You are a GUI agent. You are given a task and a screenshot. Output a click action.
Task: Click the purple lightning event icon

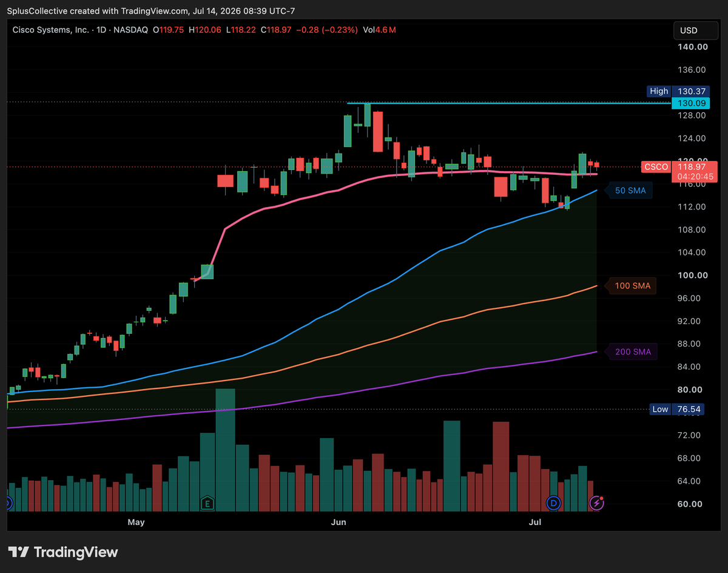tap(597, 503)
